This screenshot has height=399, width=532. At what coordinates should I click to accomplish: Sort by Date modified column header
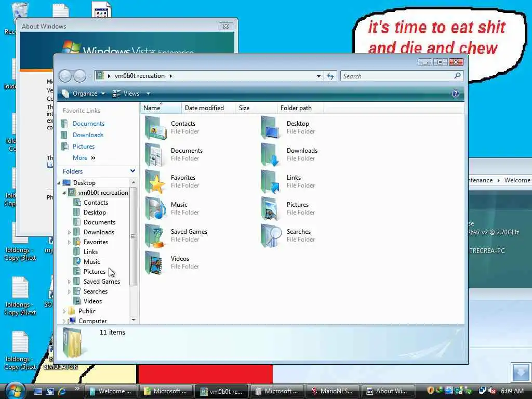(208, 108)
